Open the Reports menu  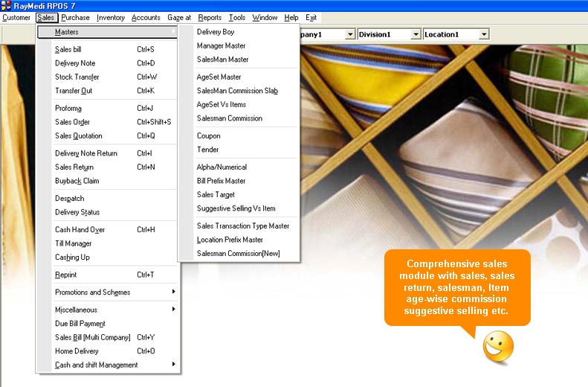[x=210, y=18]
